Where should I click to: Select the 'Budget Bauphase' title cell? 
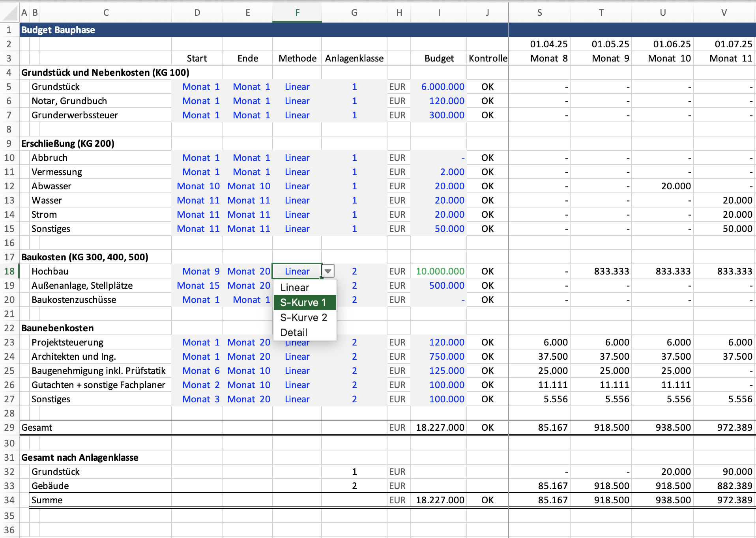coord(58,30)
